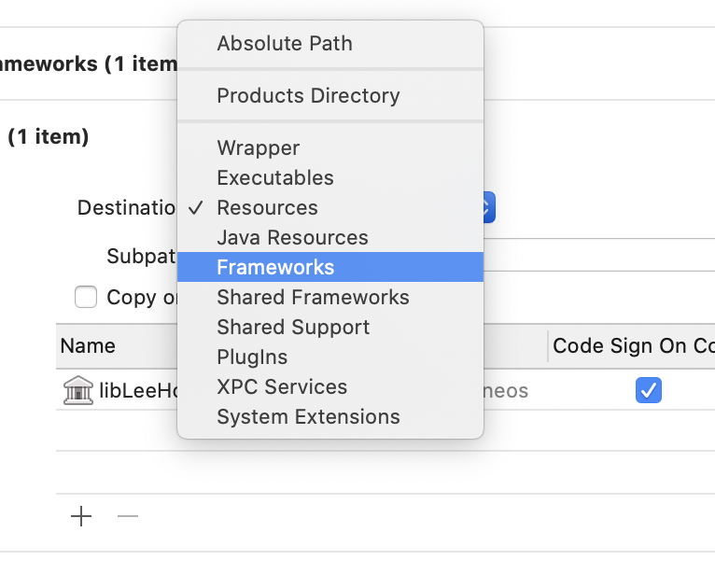Choose XPC Services destination
This screenshot has height=588, width=715.
282,386
